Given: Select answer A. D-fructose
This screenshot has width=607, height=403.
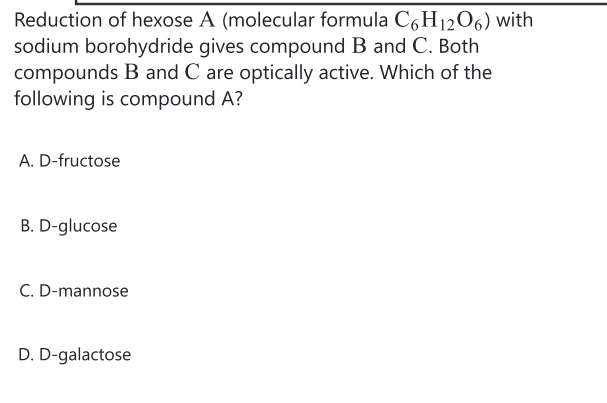Looking at the screenshot, I should [x=68, y=161].
